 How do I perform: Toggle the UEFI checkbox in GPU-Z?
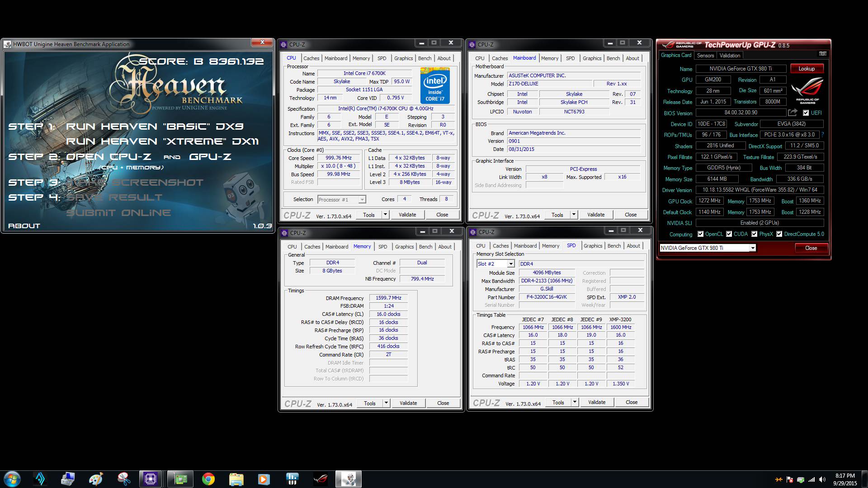coord(806,113)
